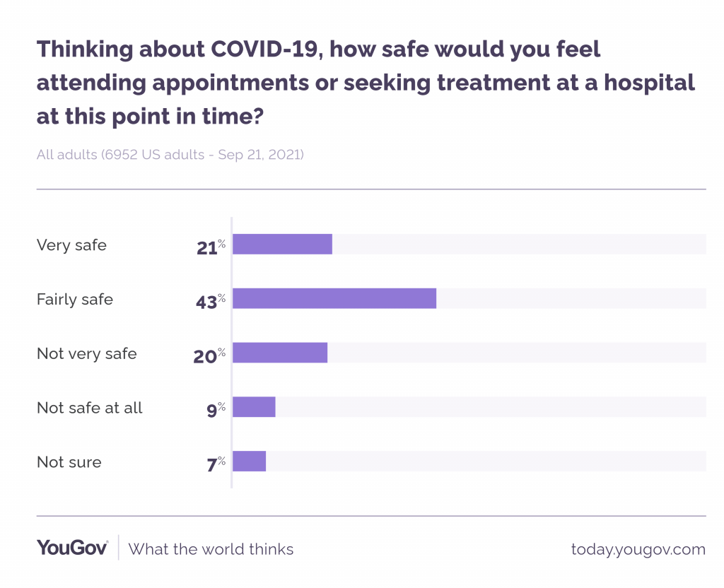Click the Not safe at all purple bar

pyautogui.click(x=254, y=407)
